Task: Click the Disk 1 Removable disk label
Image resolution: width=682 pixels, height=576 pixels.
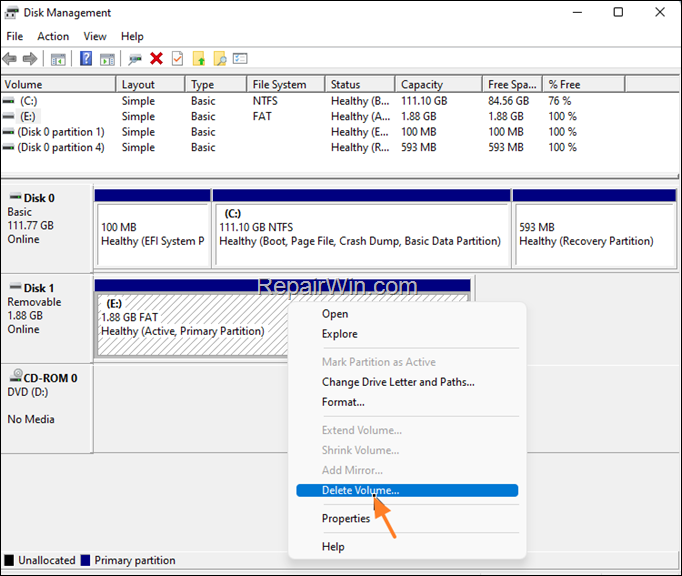Action: 47,318
